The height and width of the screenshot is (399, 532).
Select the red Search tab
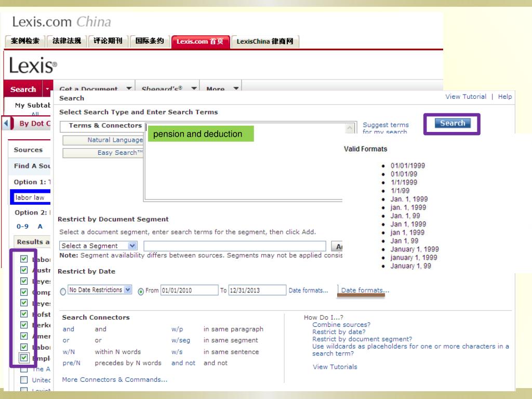tap(23, 89)
